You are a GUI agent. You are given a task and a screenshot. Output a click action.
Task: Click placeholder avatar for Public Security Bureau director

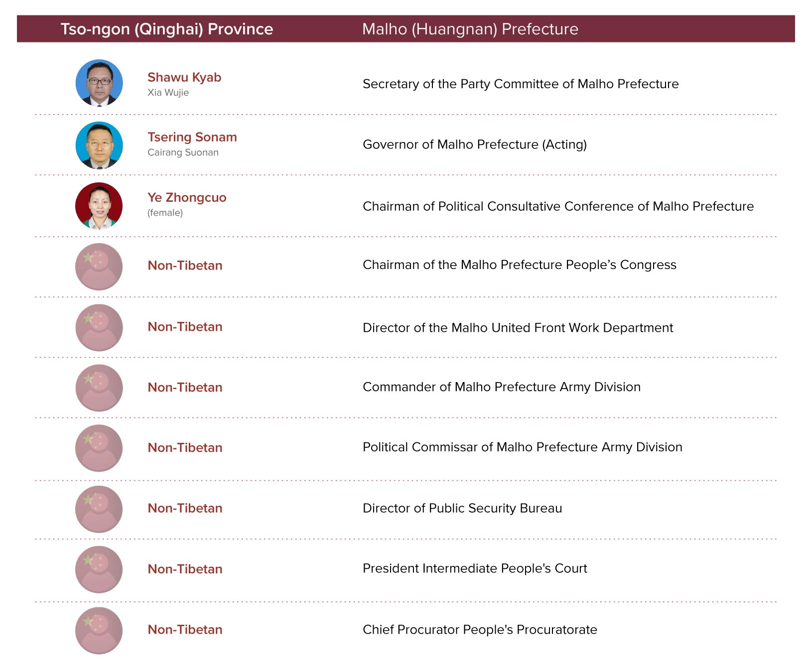pos(99,509)
